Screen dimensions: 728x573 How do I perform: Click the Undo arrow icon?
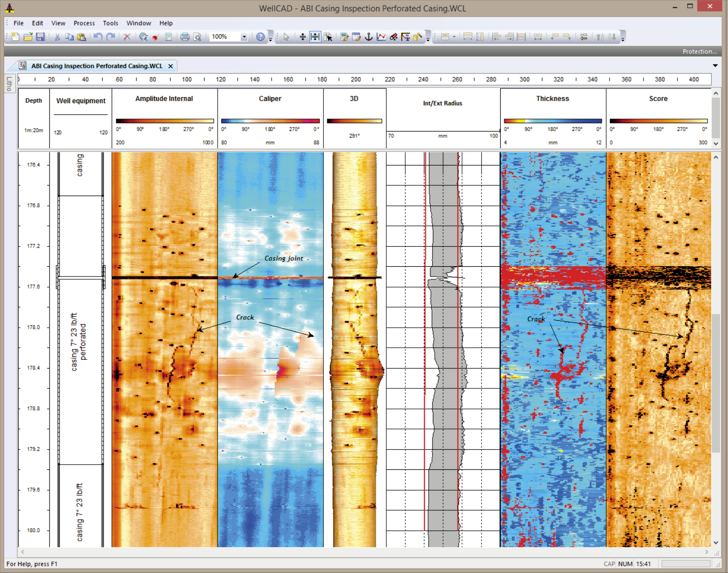(x=98, y=37)
